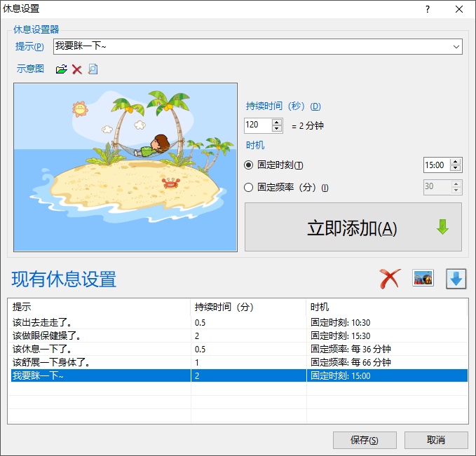476x456 pixels.
Task: Click the 立即添加(A) button
Action: pos(353,227)
